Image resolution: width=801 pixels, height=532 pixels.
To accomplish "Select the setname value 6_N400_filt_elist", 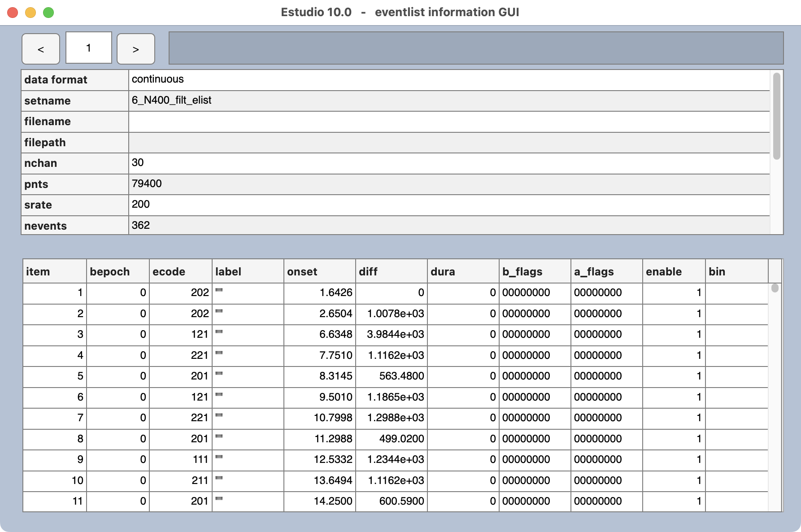I will pos(449,100).
